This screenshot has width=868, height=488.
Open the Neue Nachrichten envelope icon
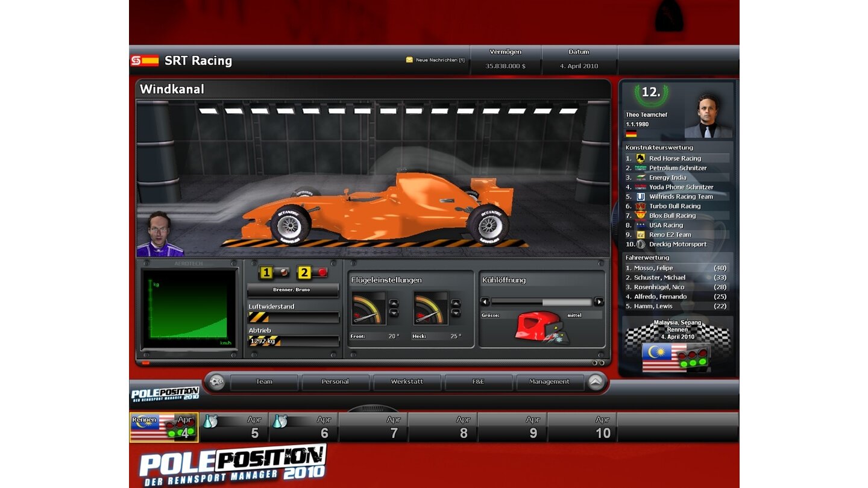410,60
